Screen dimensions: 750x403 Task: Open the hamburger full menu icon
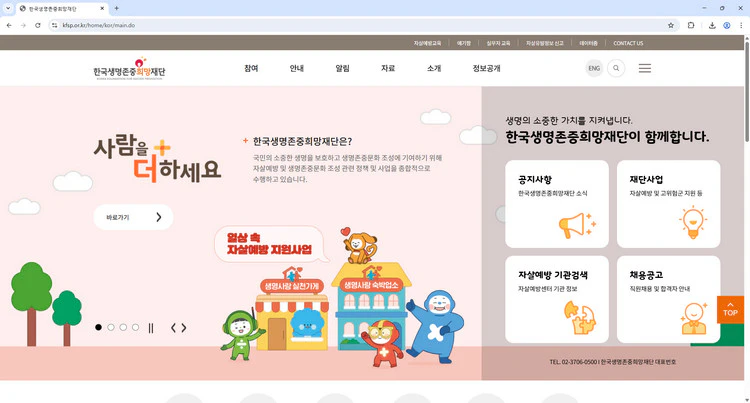[x=645, y=68]
